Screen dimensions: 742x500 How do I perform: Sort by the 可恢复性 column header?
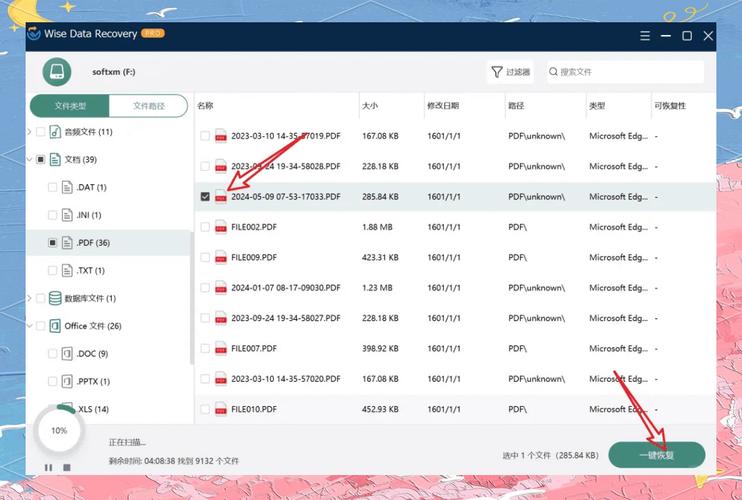670,105
